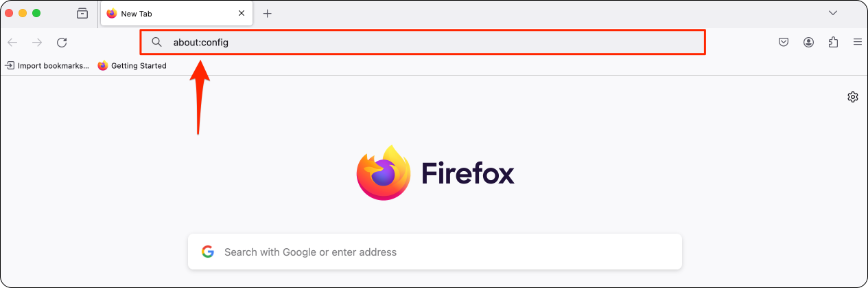Open the Pocket save icon
The width and height of the screenshot is (868, 288).
tap(784, 43)
